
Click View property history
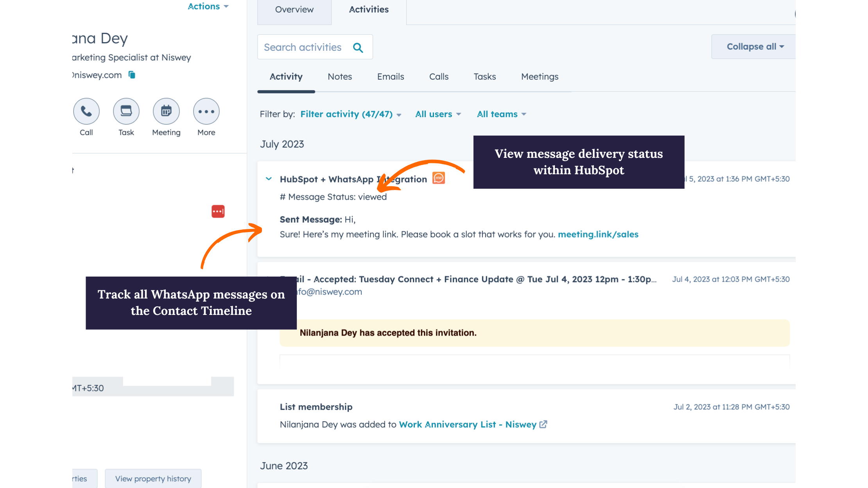(x=152, y=478)
